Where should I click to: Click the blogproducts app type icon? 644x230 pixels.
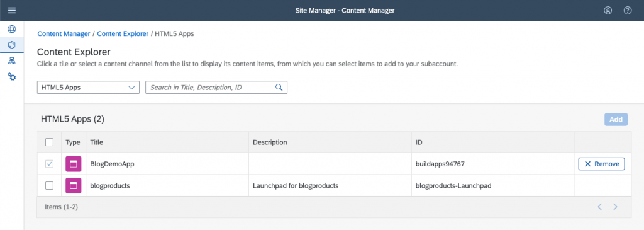(74, 185)
